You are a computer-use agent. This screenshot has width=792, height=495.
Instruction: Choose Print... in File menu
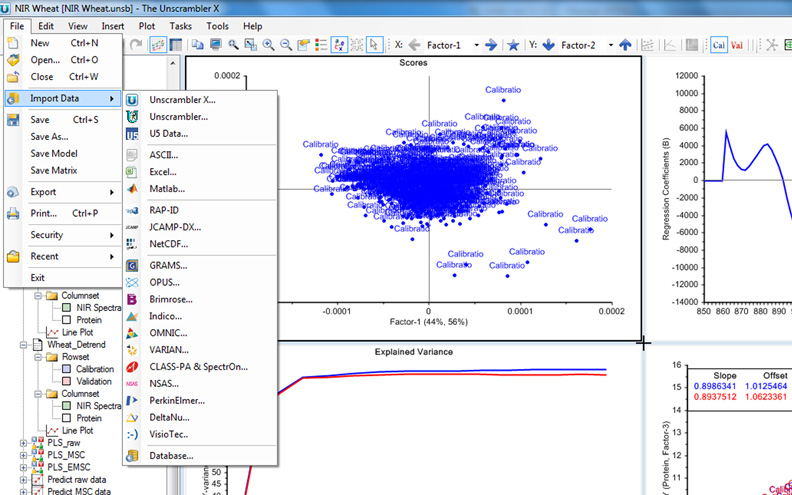[63, 214]
